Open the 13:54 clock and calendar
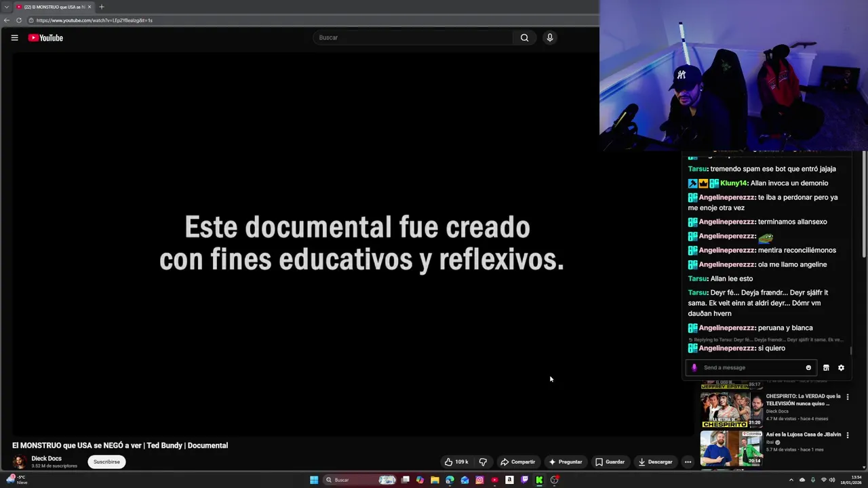 click(850, 480)
